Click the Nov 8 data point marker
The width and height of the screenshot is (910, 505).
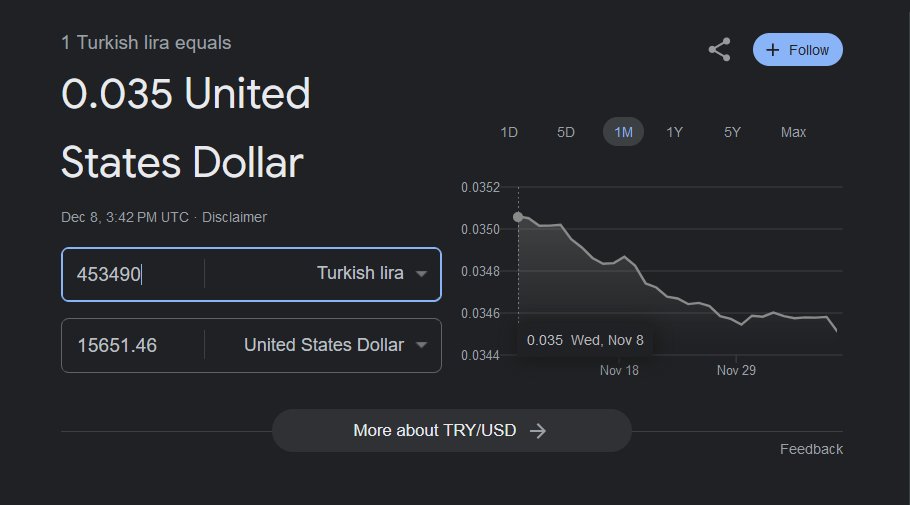point(518,217)
